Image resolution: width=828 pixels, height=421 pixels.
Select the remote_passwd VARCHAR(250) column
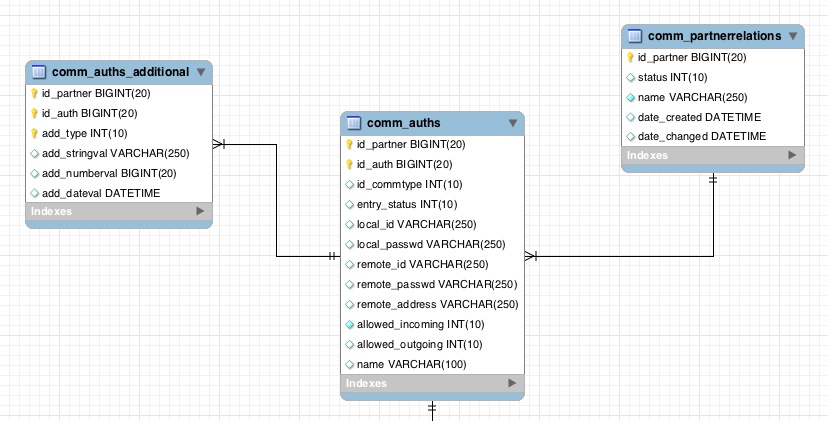pos(437,285)
